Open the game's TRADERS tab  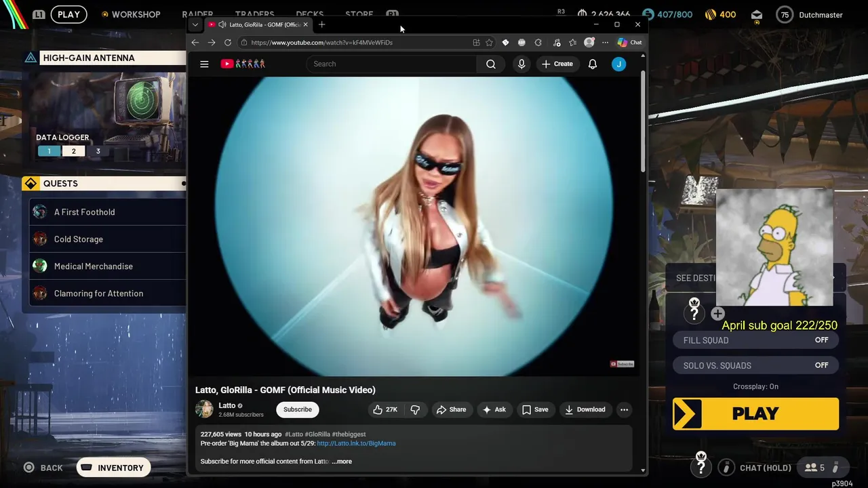coord(254,14)
